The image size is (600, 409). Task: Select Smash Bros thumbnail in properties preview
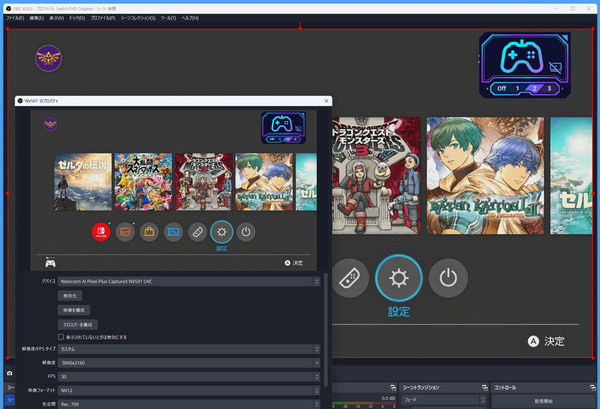(x=143, y=182)
